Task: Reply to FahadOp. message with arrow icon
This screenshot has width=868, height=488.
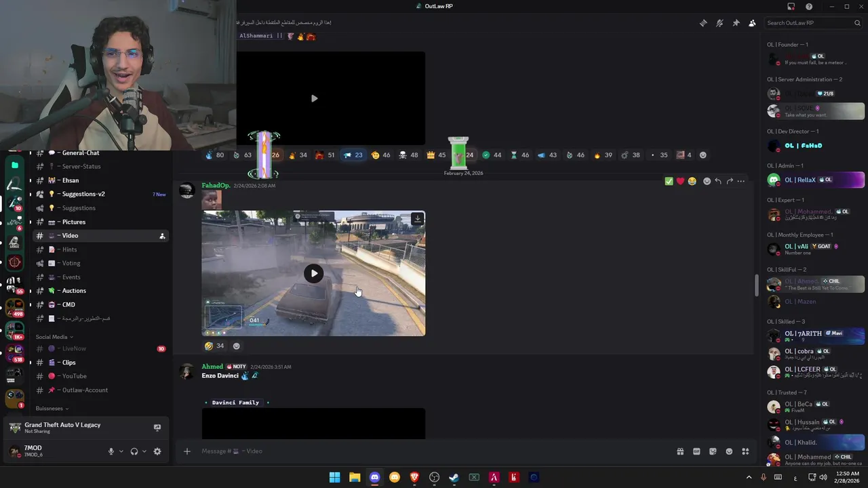Action: click(718, 181)
